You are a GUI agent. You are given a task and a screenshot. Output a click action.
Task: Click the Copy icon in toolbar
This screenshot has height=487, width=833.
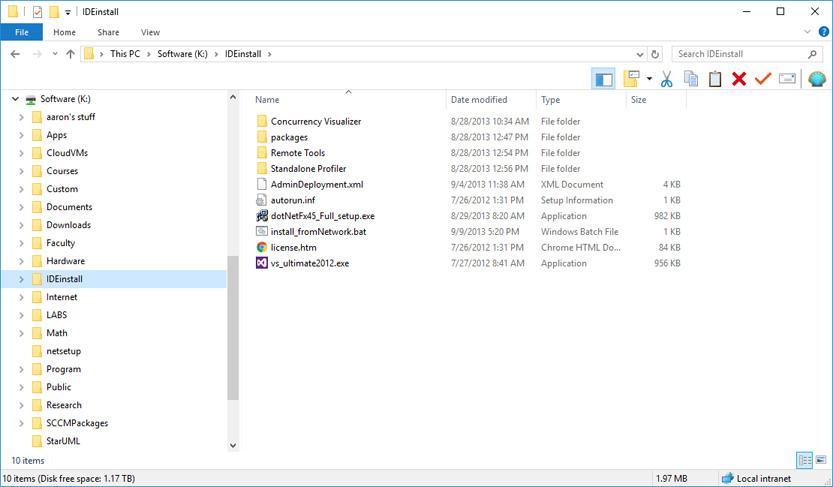[690, 79]
